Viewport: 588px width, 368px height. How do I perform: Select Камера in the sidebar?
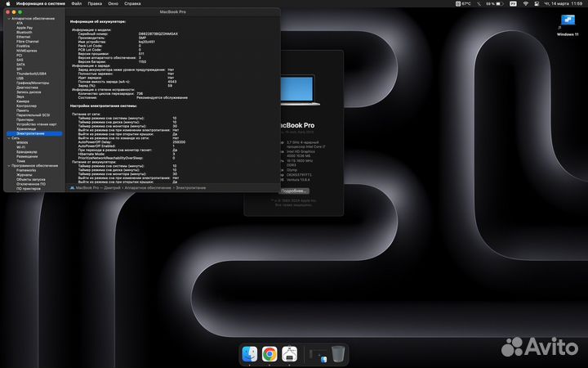23,101
